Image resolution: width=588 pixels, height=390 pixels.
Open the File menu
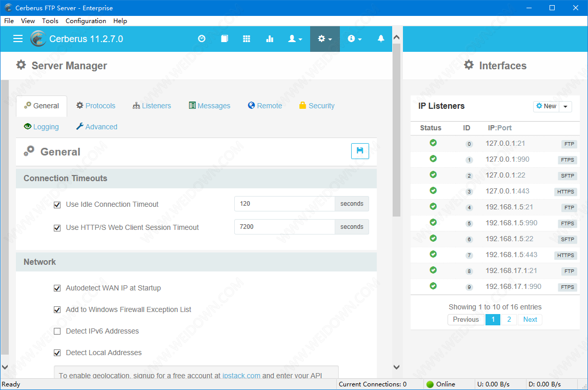[x=9, y=21]
